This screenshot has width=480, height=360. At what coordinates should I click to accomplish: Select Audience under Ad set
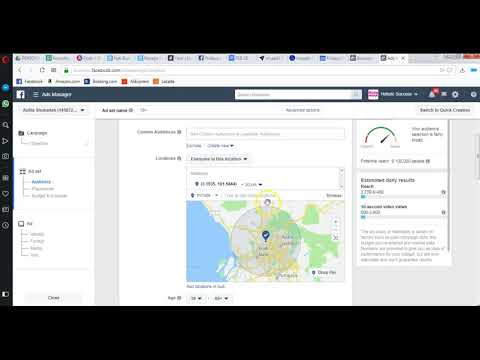click(x=41, y=182)
